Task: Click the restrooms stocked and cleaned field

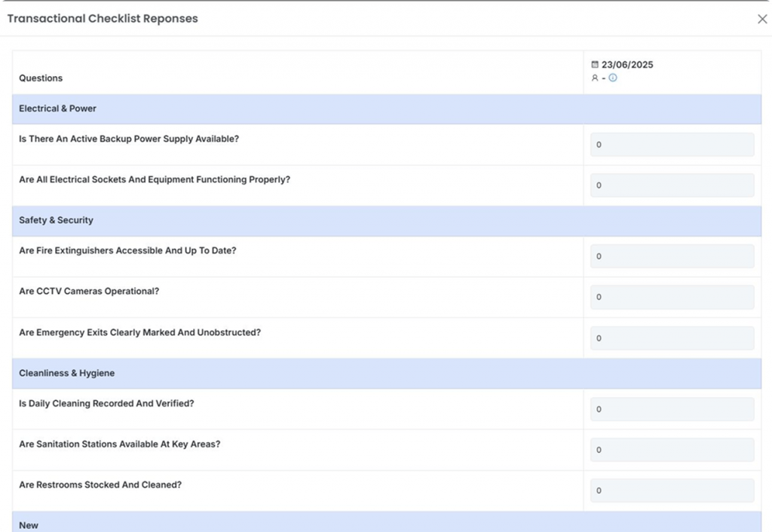Action: [x=672, y=491]
